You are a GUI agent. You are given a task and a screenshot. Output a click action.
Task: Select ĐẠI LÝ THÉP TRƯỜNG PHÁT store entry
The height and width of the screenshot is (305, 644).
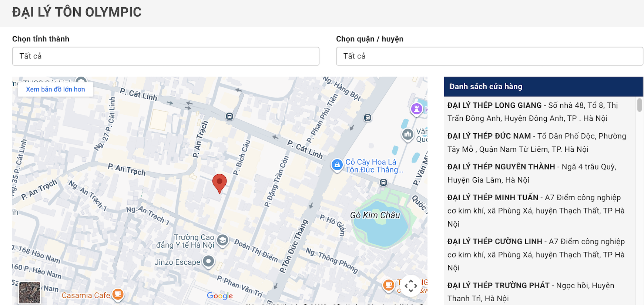[537, 292]
